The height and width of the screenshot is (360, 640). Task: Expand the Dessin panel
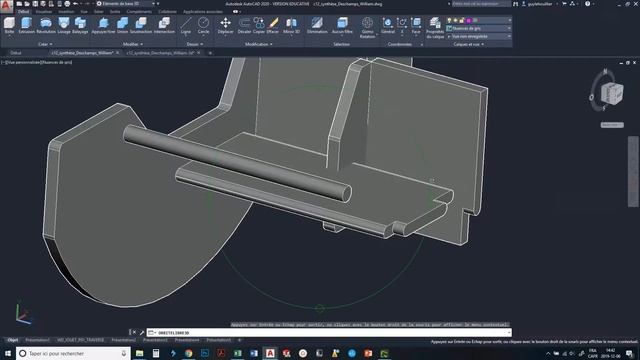pos(195,44)
